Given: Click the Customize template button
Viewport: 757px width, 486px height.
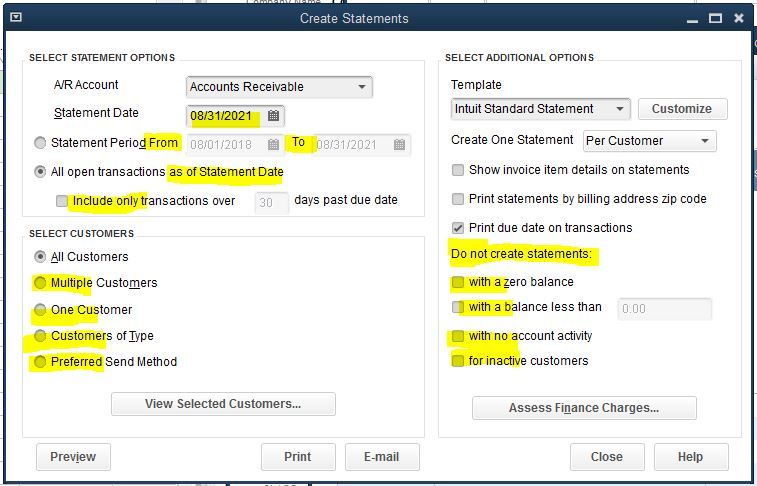Looking at the screenshot, I should click(x=681, y=109).
